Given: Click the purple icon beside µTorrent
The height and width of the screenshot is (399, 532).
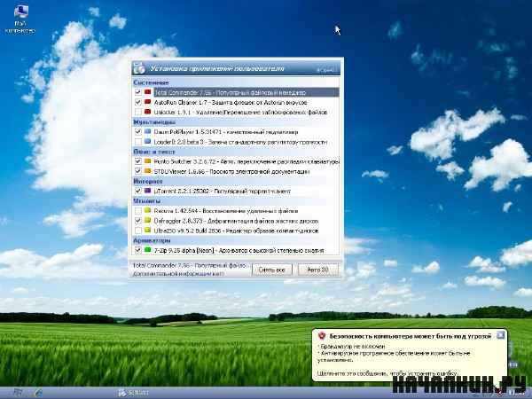Looking at the screenshot, I should coord(147,191).
